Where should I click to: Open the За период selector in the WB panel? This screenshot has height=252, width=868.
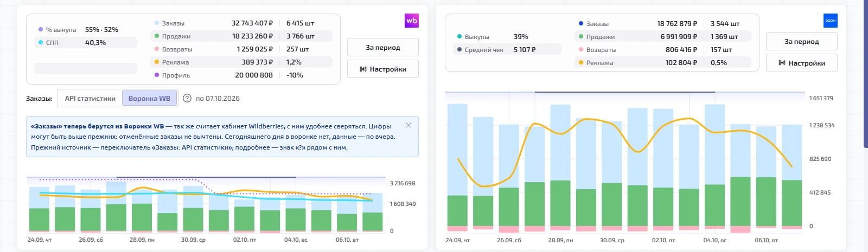tap(383, 47)
